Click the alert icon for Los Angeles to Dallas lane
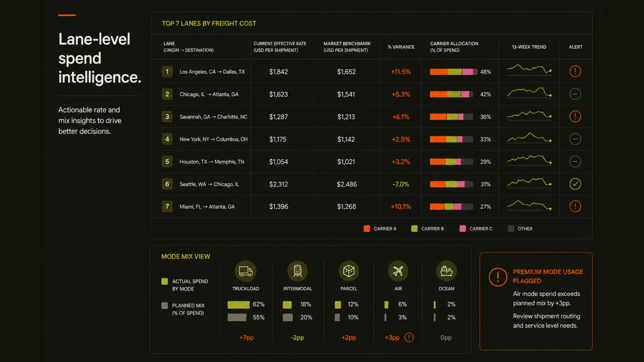Screen dimensions: 644x362 tap(575, 71)
